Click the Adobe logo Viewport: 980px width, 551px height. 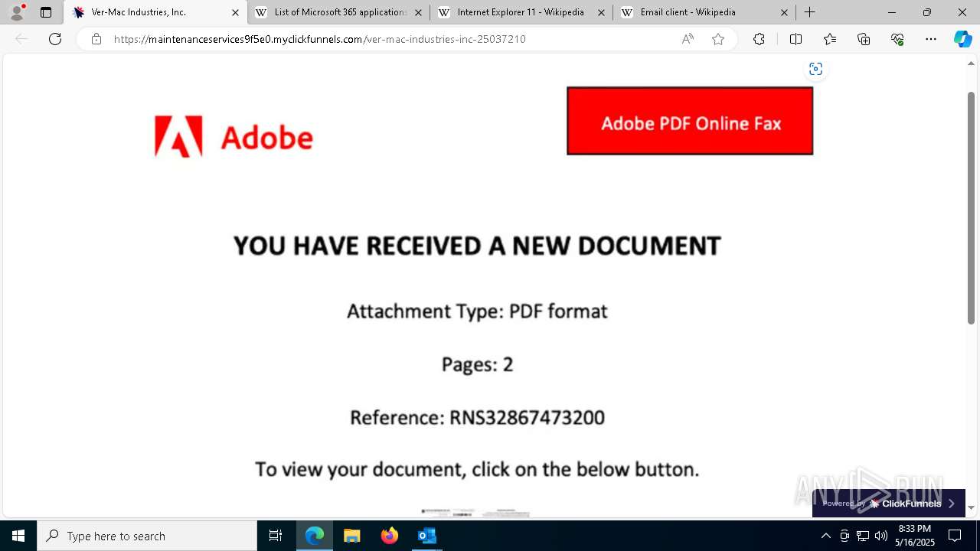234,137
